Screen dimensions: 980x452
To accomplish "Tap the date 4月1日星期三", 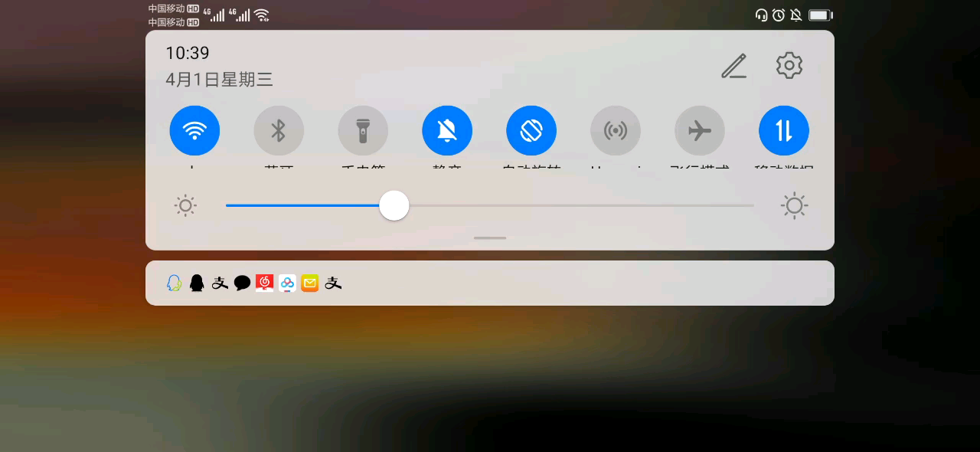I will pos(220,80).
